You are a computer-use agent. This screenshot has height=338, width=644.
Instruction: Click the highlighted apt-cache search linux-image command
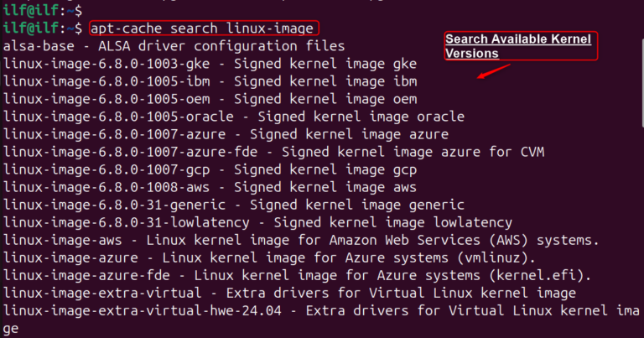203,28
